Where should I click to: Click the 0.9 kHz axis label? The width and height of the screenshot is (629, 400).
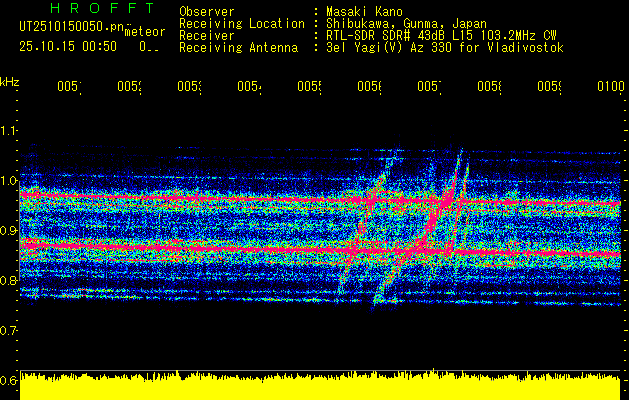[x=9, y=230]
